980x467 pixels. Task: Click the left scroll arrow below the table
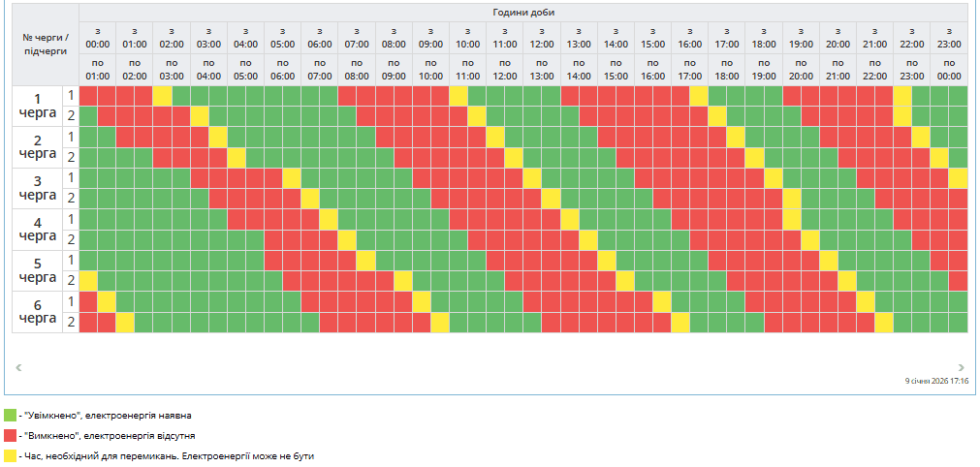(18, 367)
